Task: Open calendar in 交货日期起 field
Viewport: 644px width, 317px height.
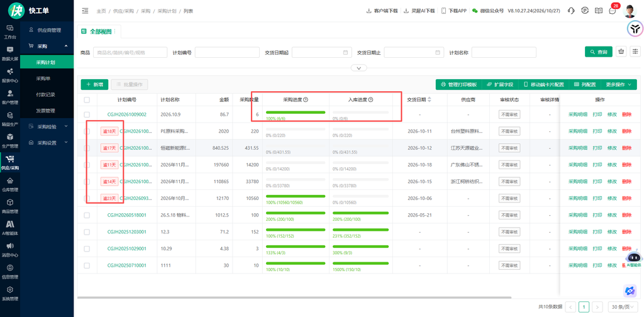Action: [x=345, y=52]
